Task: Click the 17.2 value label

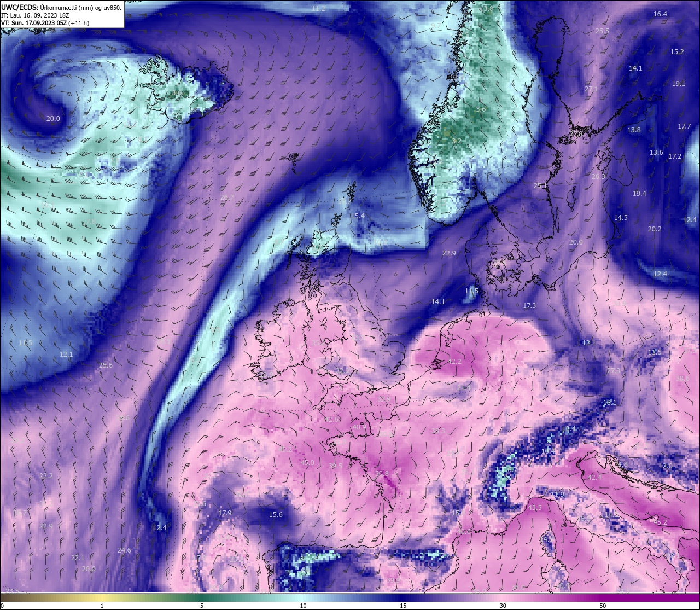Action: pyautogui.click(x=675, y=156)
